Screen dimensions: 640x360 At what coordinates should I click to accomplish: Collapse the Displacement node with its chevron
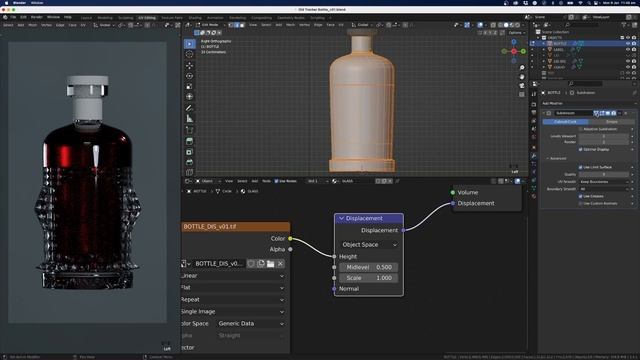click(x=342, y=218)
